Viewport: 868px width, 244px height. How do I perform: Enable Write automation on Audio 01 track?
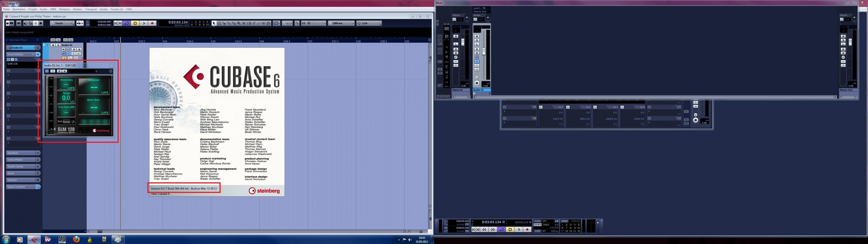79,49
